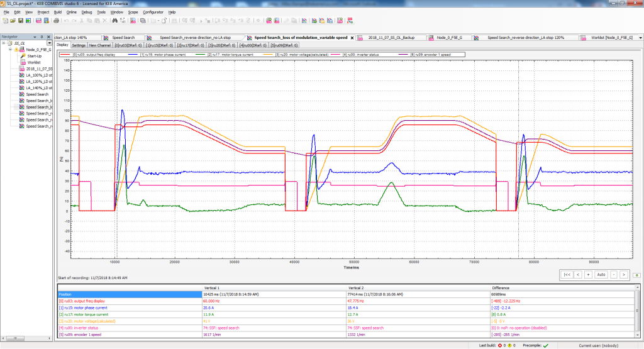Click the ru15 motor phase current legend entry

click(157, 55)
